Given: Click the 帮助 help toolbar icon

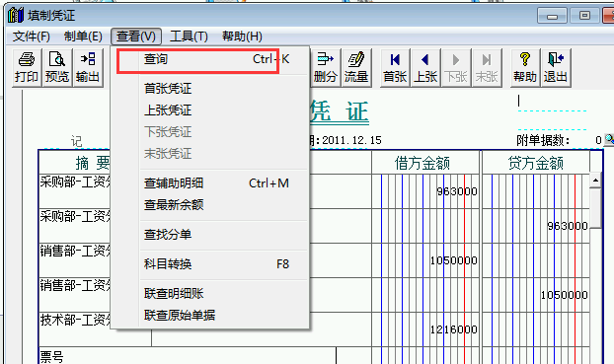Looking at the screenshot, I should 525,67.
